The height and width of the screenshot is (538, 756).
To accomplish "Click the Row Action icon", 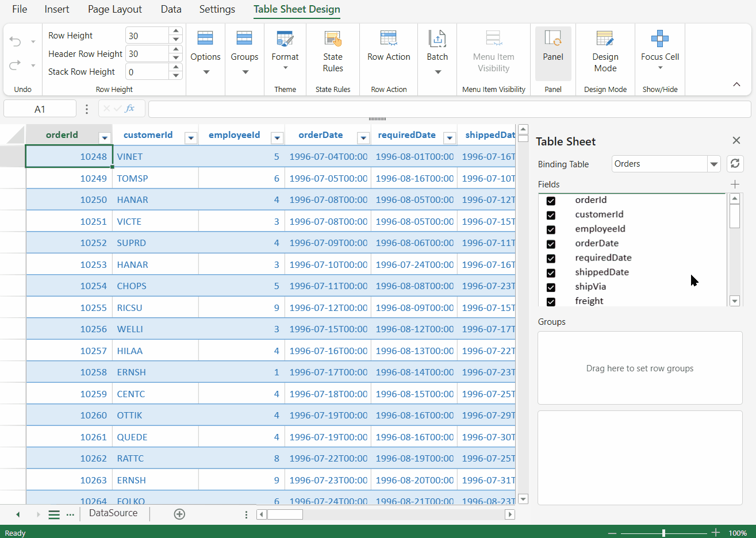I will coord(389,39).
